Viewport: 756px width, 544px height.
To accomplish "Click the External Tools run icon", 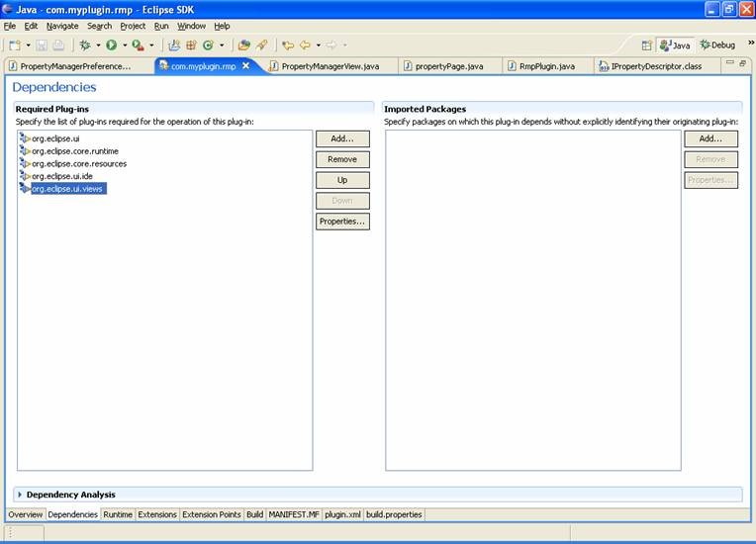I will [138, 45].
